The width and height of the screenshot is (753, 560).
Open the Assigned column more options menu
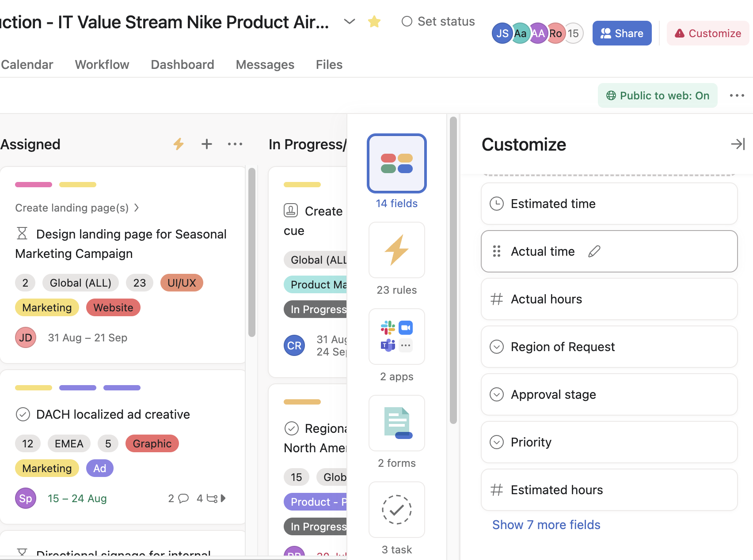[x=235, y=144]
